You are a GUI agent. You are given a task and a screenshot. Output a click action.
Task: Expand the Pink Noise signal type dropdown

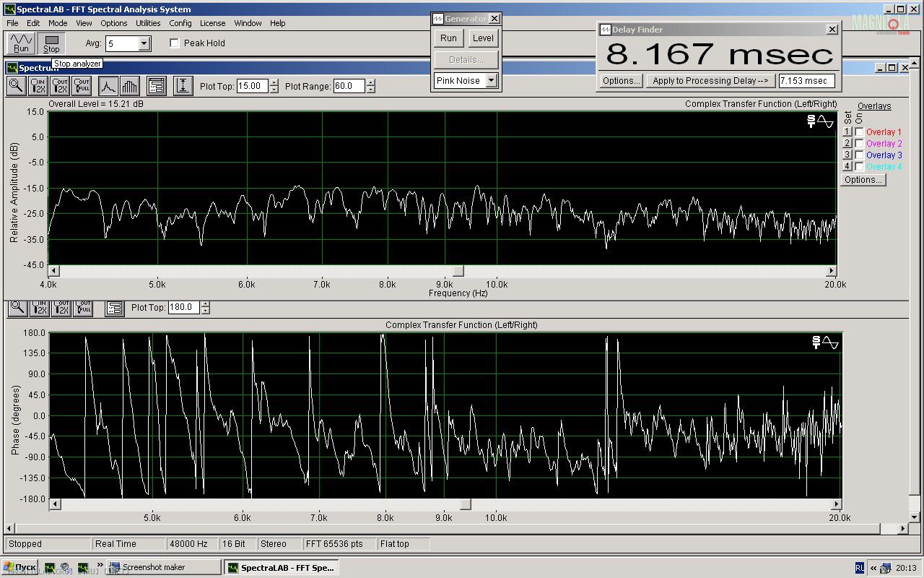(491, 81)
